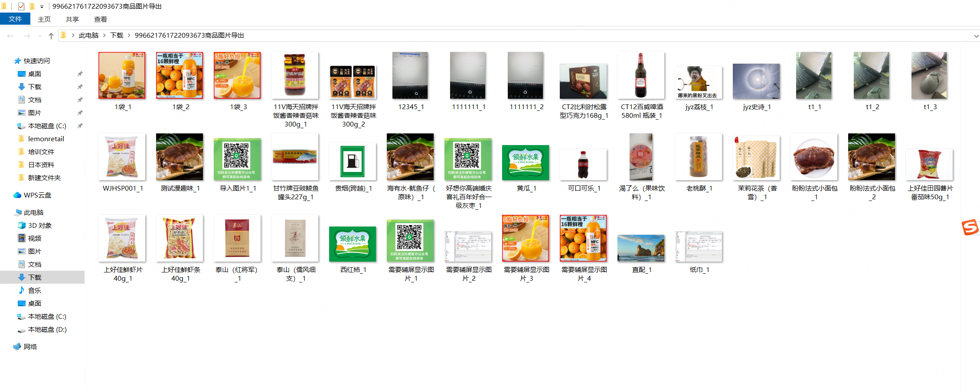The height and width of the screenshot is (392, 980).
Task: Click the file name 泰山（红将军）_1
Action: [237, 274]
